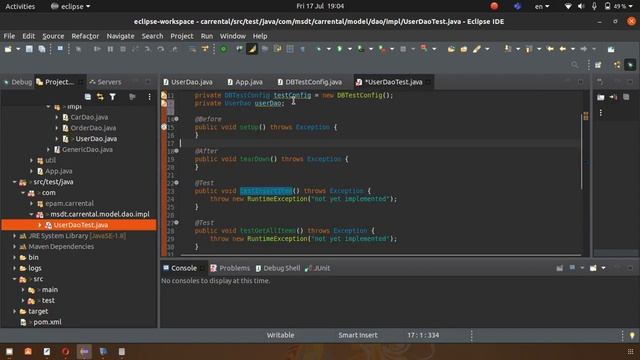The width and height of the screenshot is (640, 360).
Task: Open the Back history dropdown arrow
Action: click(x=573, y=49)
